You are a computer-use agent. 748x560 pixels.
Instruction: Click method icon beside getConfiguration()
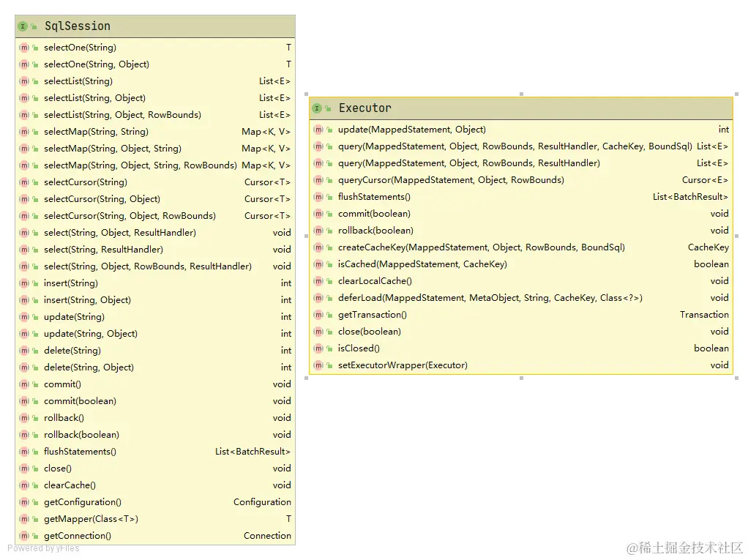click(24, 502)
